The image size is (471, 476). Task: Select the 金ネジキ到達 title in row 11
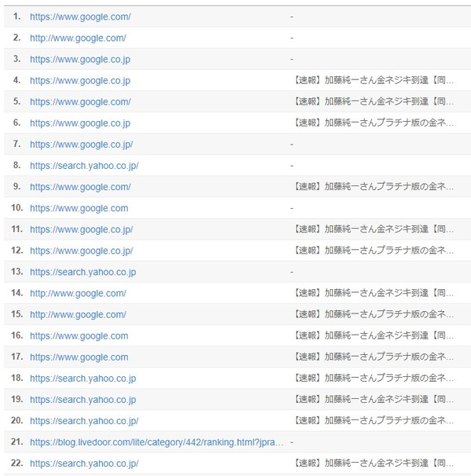(373, 229)
